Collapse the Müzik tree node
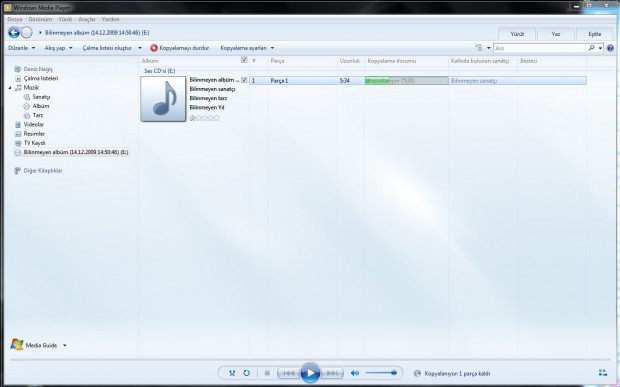The width and height of the screenshot is (620, 387). [x=10, y=88]
